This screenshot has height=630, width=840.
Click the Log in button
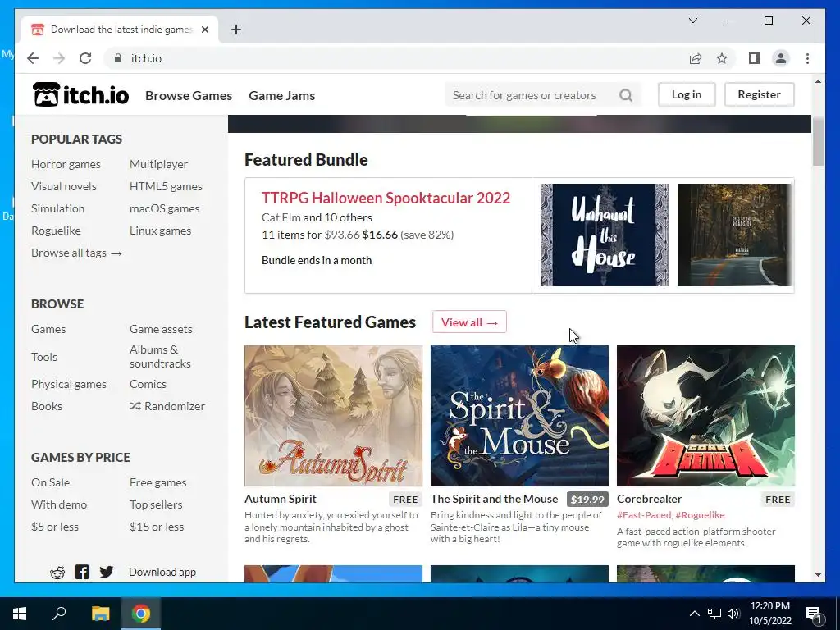[x=687, y=94]
